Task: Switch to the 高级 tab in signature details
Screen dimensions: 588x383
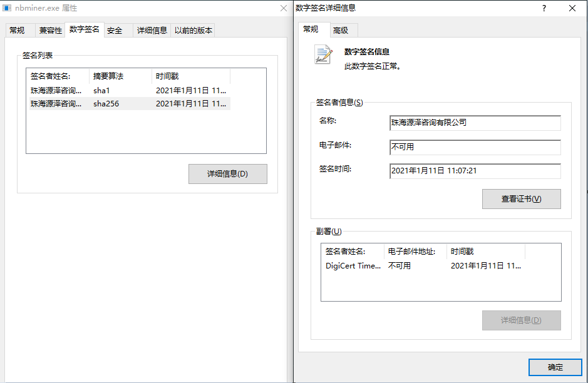Action: click(x=341, y=30)
